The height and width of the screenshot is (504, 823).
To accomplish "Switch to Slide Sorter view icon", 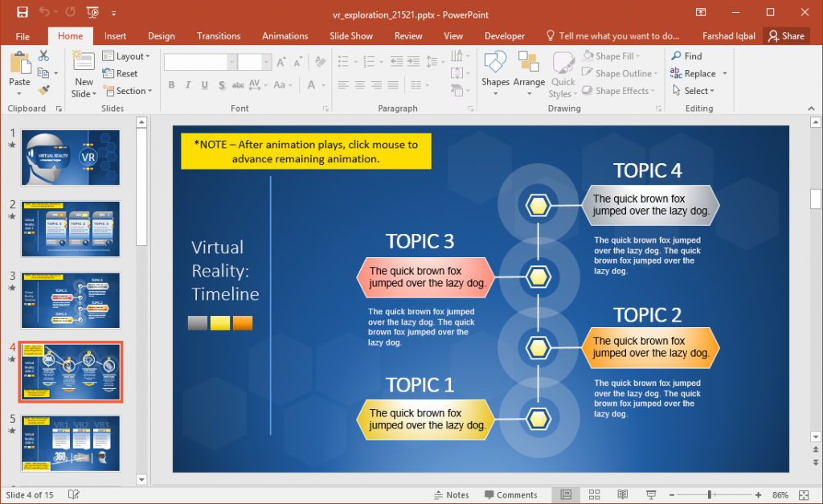I will [594, 494].
